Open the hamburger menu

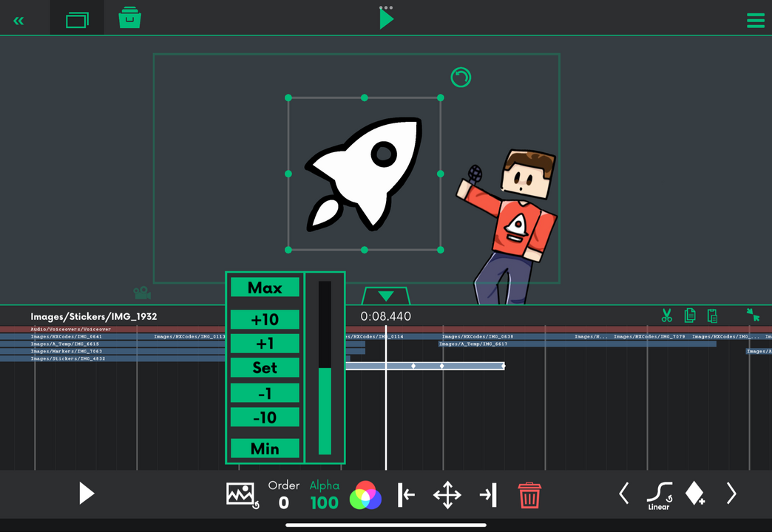(x=755, y=21)
